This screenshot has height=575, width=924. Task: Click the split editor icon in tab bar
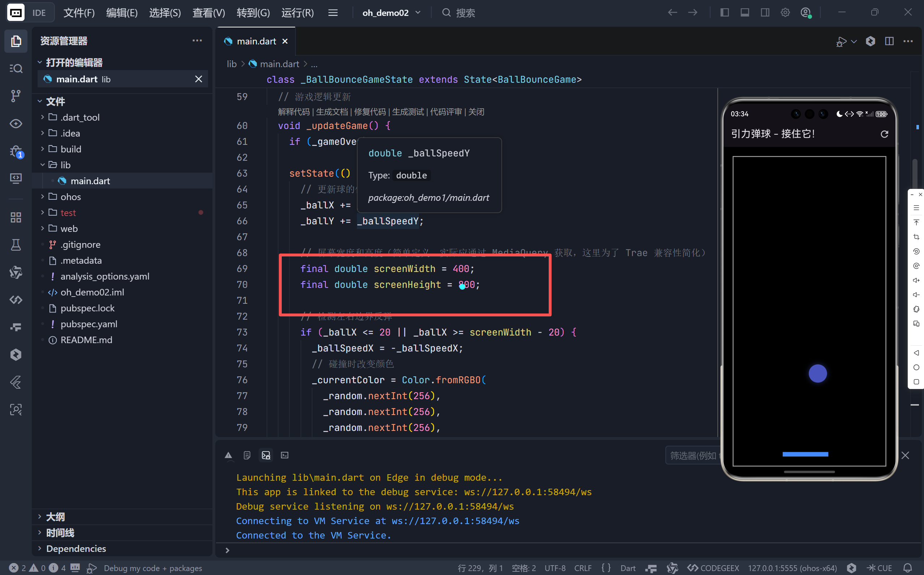point(889,41)
